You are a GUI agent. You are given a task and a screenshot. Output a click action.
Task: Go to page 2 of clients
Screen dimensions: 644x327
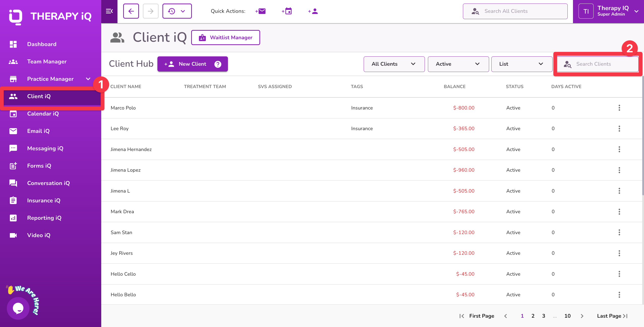(533, 316)
